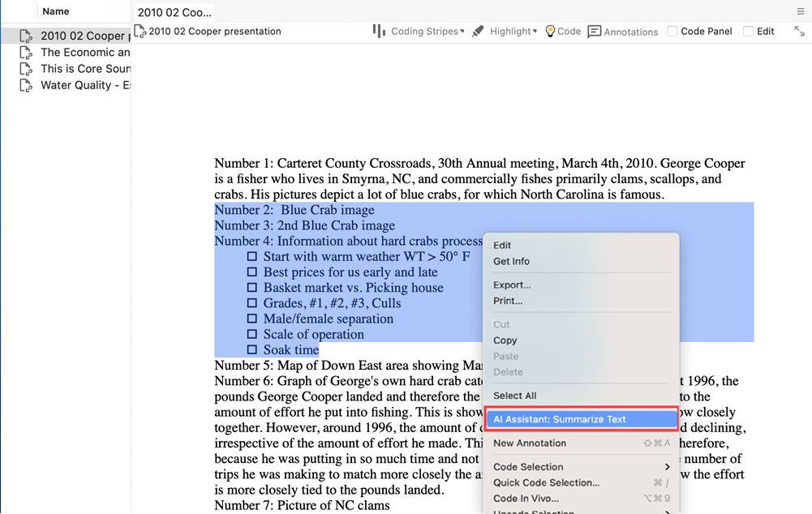Click the Male/female separation bullet checkbox
Viewport: 812px width, 514px height.
pos(251,319)
